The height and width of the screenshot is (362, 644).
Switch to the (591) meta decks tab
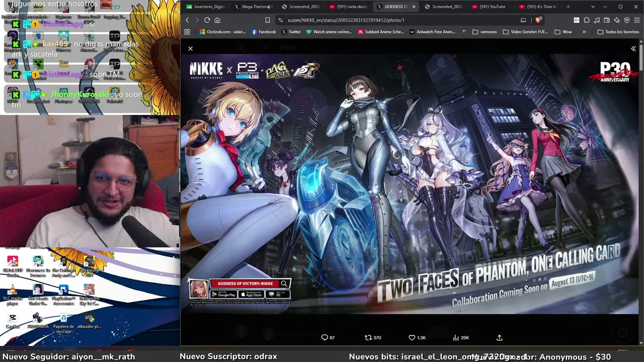(x=348, y=7)
